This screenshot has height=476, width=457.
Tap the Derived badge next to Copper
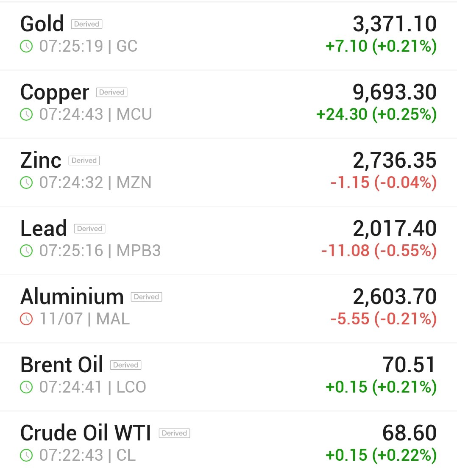[x=111, y=92]
